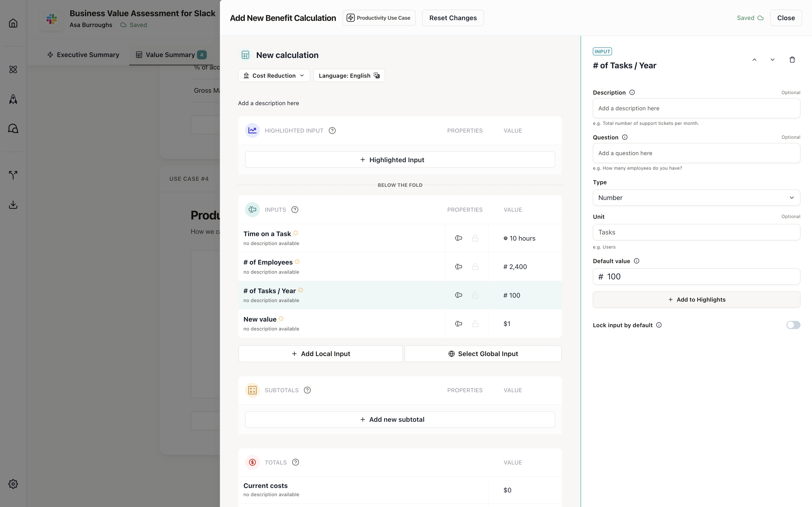
Task: Click the trash icon to delete the input
Action: click(792, 60)
